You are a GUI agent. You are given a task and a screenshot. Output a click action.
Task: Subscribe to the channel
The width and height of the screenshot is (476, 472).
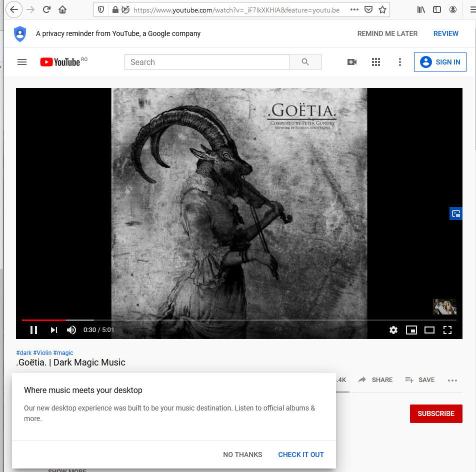(x=436, y=413)
